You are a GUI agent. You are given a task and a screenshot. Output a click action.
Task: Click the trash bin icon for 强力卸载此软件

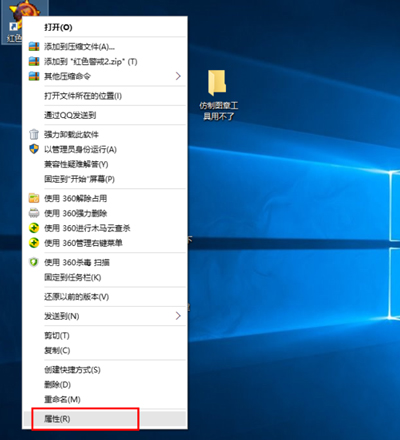click(x=34, y=134)
